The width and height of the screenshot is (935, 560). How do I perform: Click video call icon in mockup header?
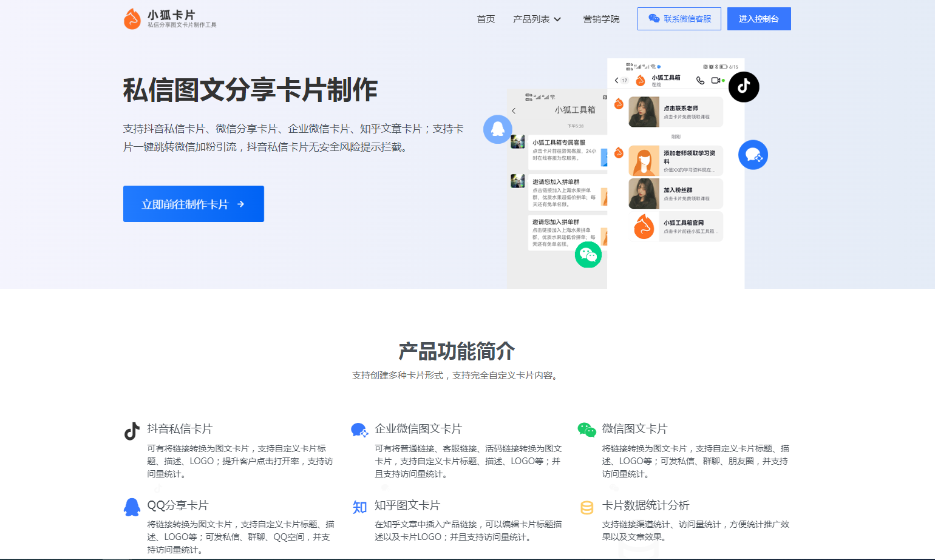point(716,80)
